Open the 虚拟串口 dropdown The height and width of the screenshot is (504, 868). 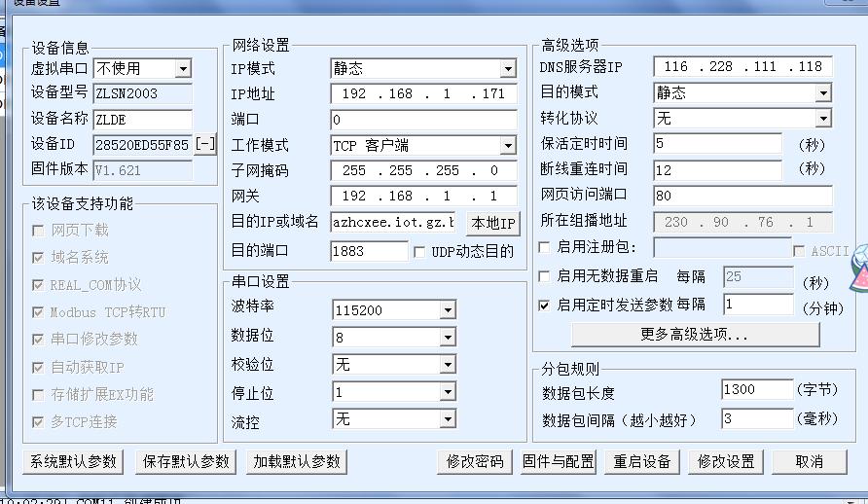[182, 68]
